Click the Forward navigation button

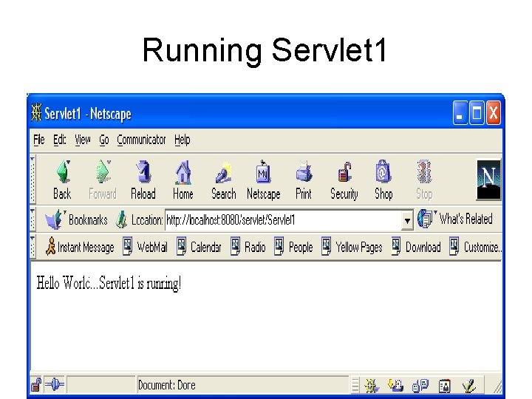(x=103, y=180)
